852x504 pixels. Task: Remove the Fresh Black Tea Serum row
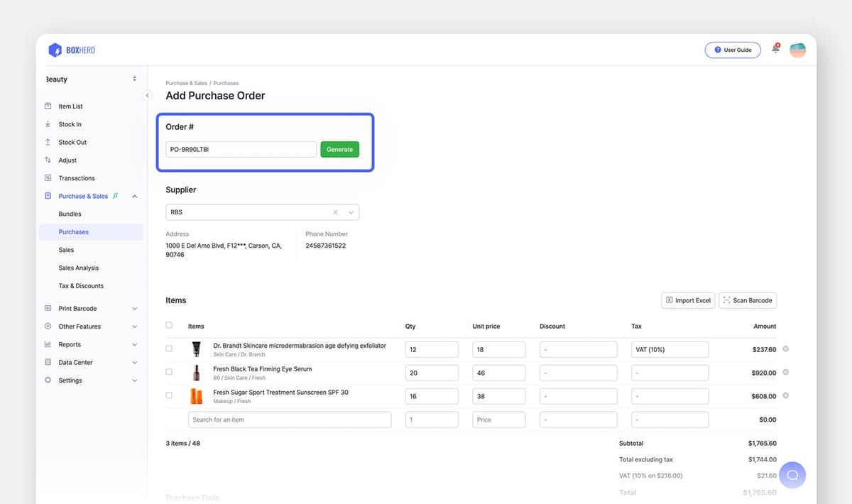tap(785, 372)
